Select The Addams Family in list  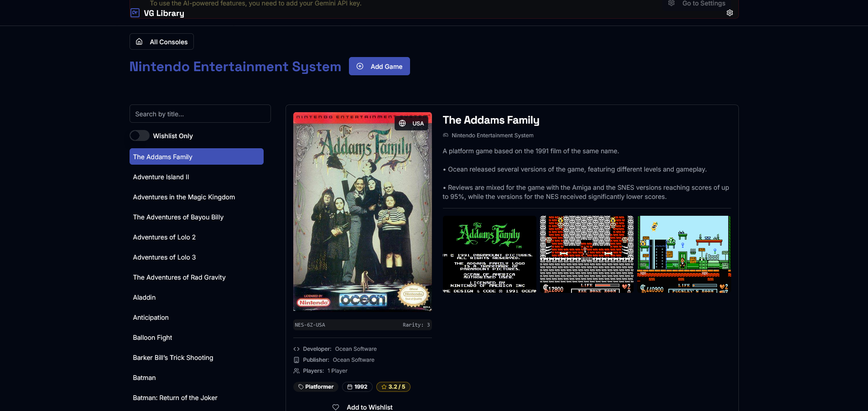tap(197, 156)
